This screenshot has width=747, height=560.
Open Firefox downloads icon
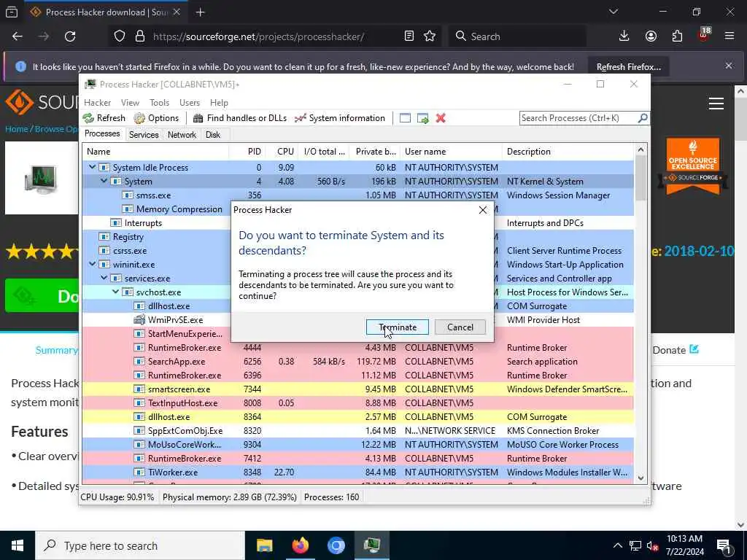pyautogui.click(x=624, y=36)
